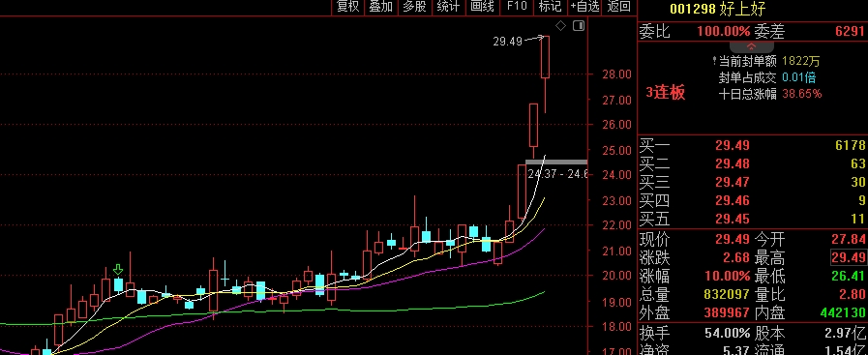Open F10 company info
This screenshot has width=868, height=355.
[x=517, y=7]
